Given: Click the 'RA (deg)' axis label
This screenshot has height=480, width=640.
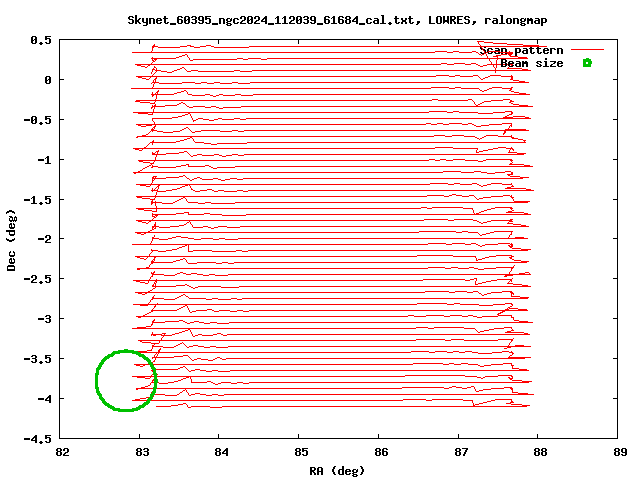Looking at the screenshot, I should tap(337, 471).
